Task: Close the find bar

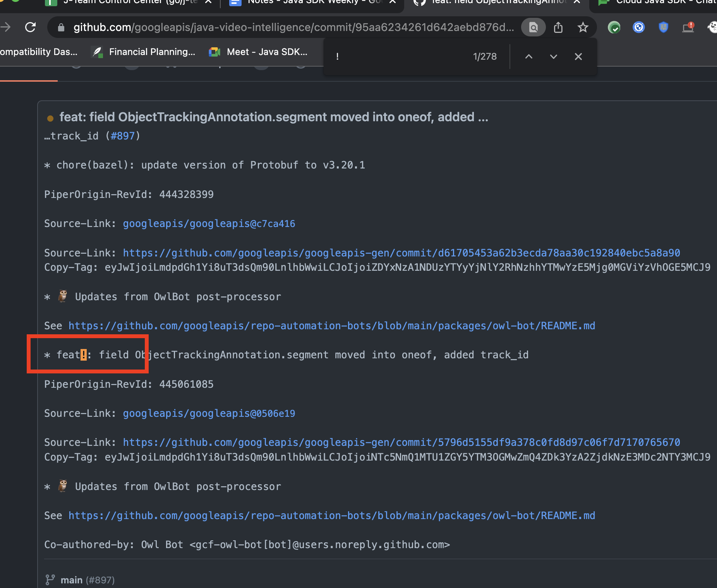Action: [578, 57]
